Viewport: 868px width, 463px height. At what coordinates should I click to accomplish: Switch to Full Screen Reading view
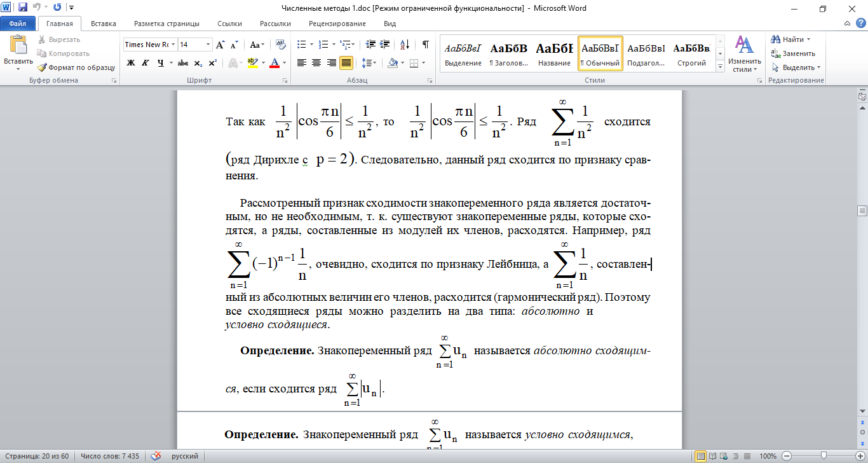pos(713,456)
